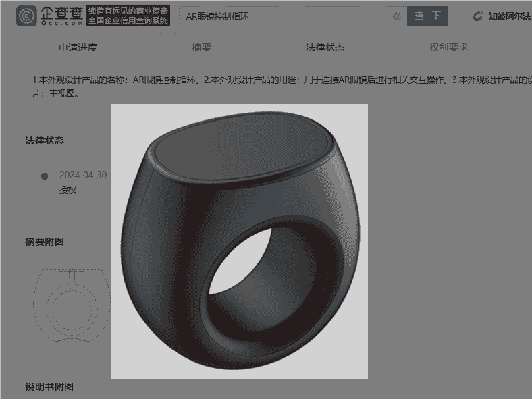This screenshot has height=399, width=532.
Task: Click the slogan banner beside the logo
Action: 128,16
